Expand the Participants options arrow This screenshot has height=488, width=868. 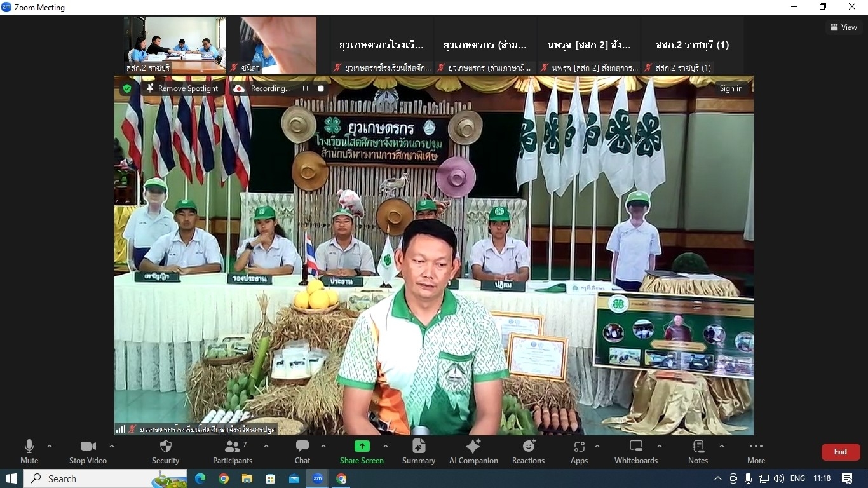pyautogui.click(x=266, y=446)
